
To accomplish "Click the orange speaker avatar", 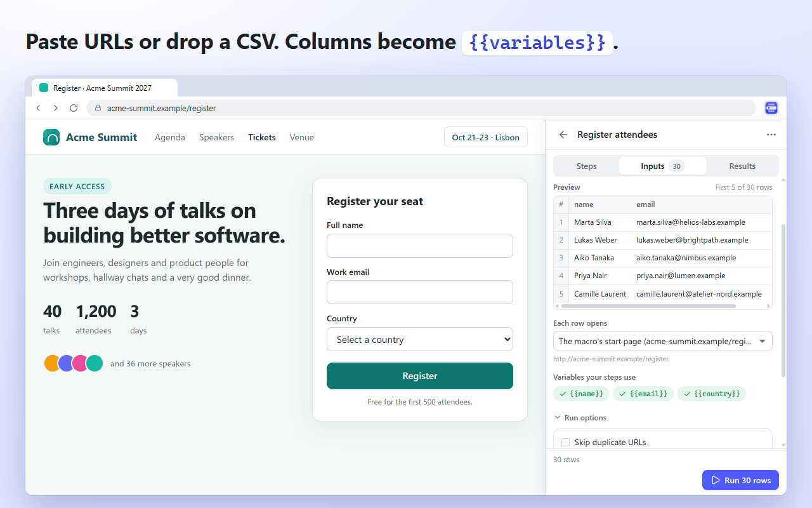I will pyautogui.click(x=52, y=363).
